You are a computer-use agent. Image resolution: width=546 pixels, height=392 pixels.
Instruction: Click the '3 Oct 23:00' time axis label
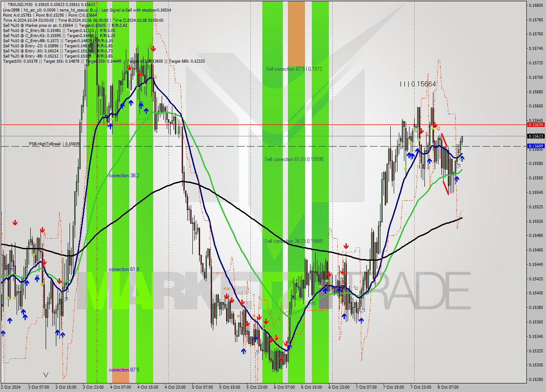tap(93, 387)
